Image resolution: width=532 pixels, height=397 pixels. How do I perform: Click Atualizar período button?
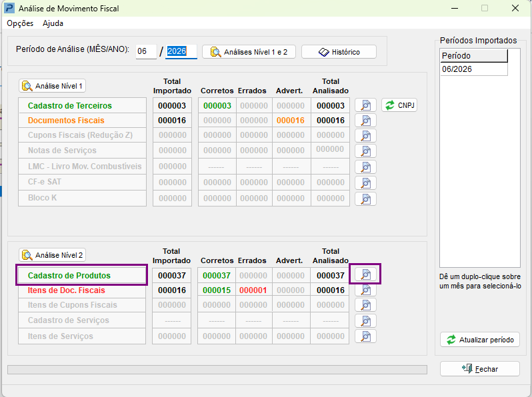coord(480,339)
